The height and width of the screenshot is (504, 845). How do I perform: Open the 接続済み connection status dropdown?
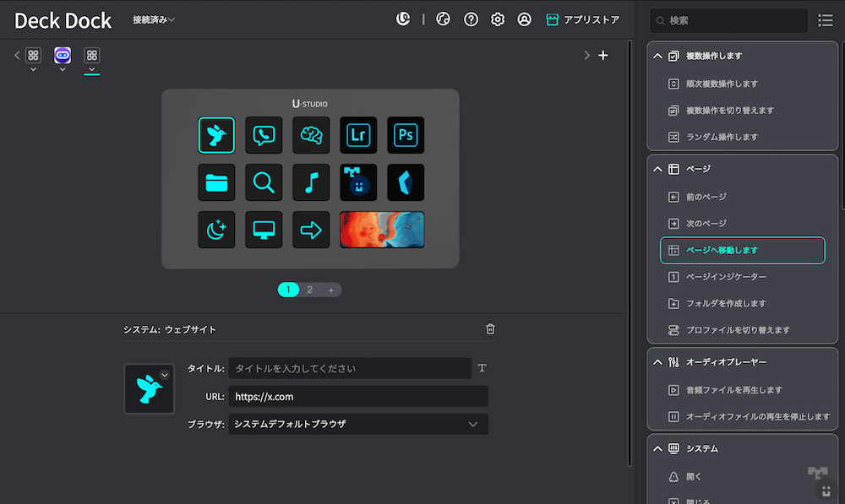tap(154, 19)
